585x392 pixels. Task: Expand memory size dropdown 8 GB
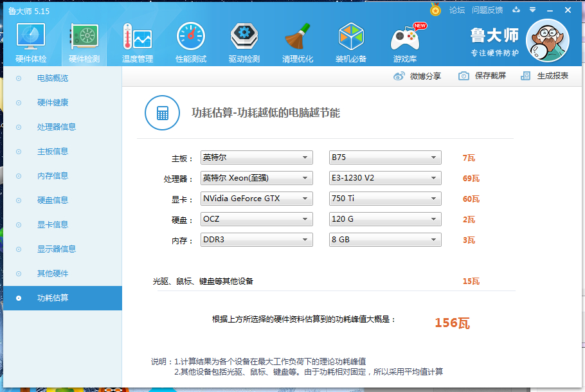click(386, 240)
